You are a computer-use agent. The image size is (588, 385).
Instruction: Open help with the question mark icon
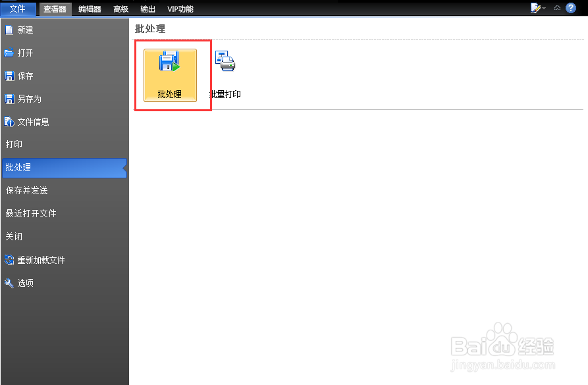(x=571, y=8)
